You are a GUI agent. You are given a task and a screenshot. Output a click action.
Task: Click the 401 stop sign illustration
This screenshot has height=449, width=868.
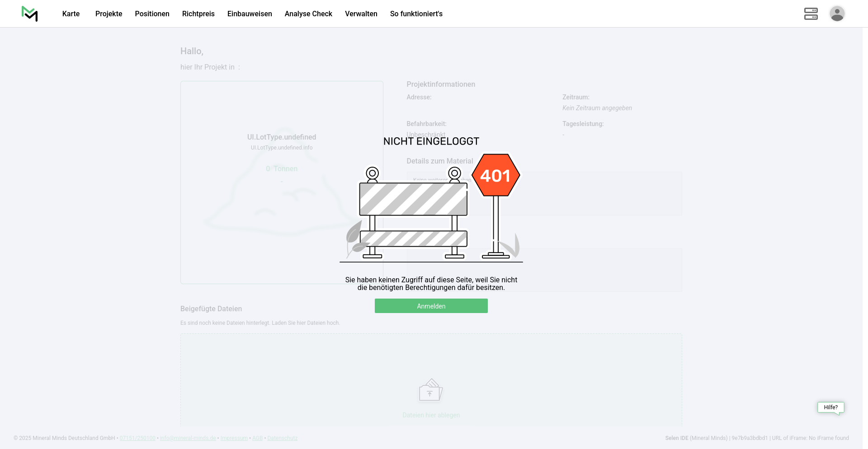click(495, 176)
